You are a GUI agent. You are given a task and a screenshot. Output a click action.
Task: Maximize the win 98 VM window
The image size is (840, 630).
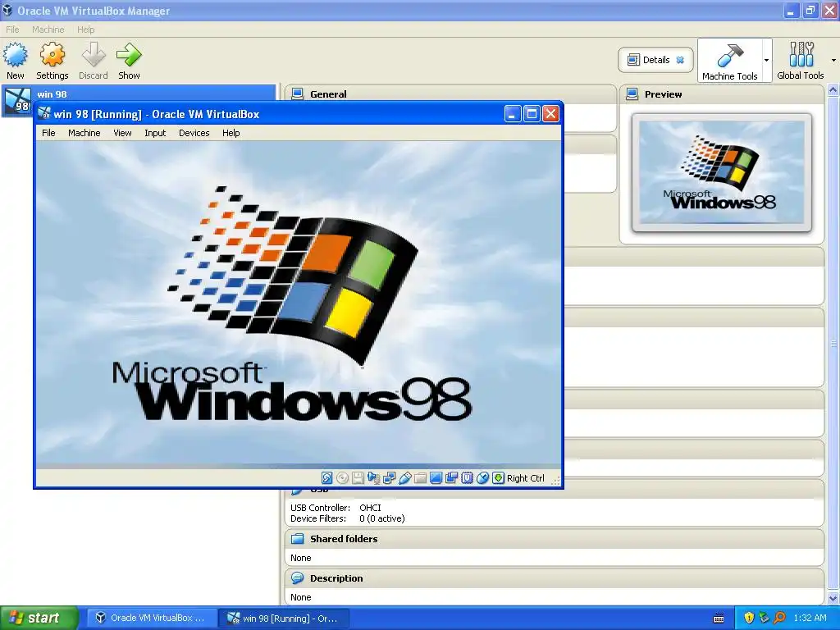(532, 113)
